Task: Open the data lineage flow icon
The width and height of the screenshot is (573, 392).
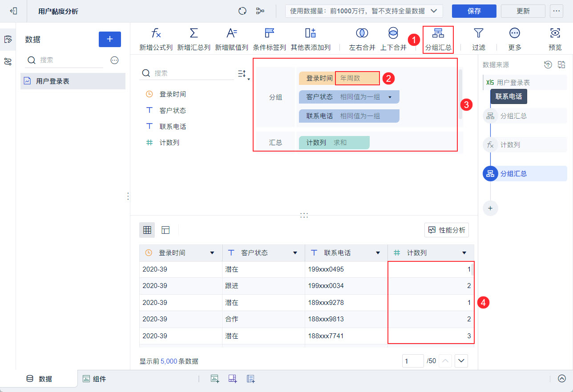Action: (260, 11)
